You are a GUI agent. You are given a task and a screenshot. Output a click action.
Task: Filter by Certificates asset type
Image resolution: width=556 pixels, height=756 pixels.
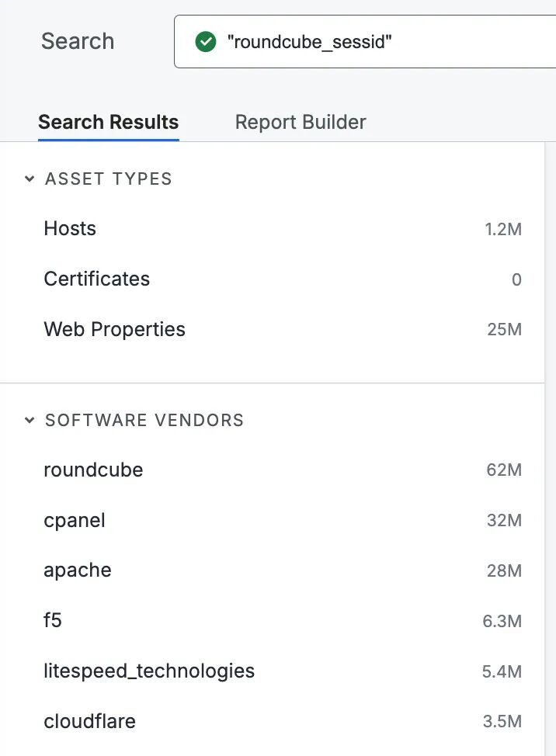[96, 279]
